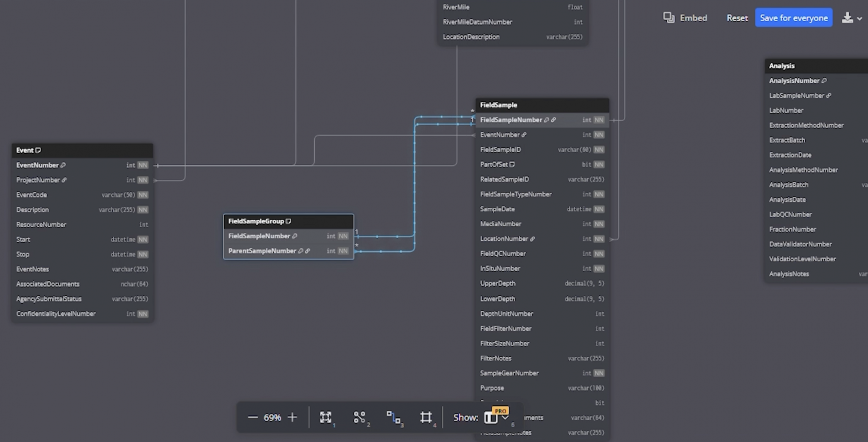Click note icon beside FieldSampleGroup title
This screenshot has height=442, width=868.
(x=289, y=221)
